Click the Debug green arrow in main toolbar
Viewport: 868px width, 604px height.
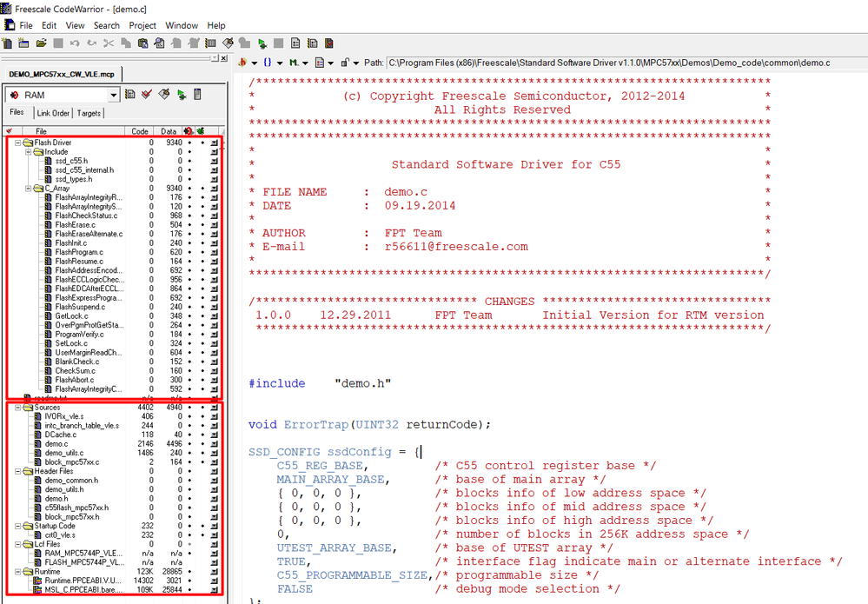tap(262, 43)
